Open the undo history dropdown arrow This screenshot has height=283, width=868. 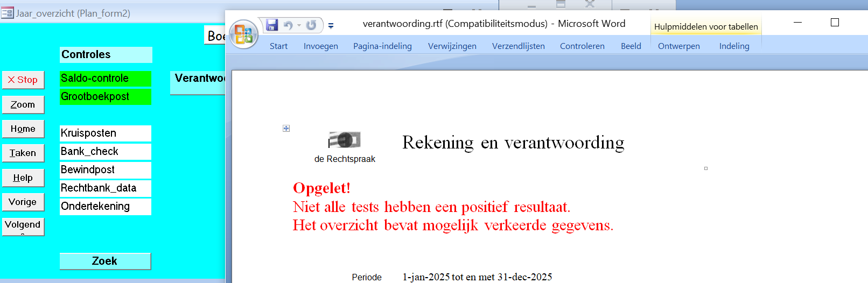(x=299, y=25)
